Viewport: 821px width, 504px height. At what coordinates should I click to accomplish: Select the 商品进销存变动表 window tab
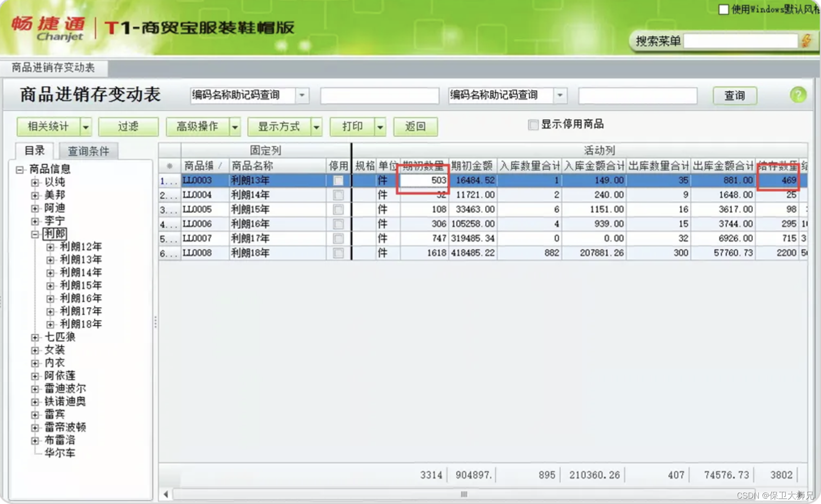[x=53, y=68]
